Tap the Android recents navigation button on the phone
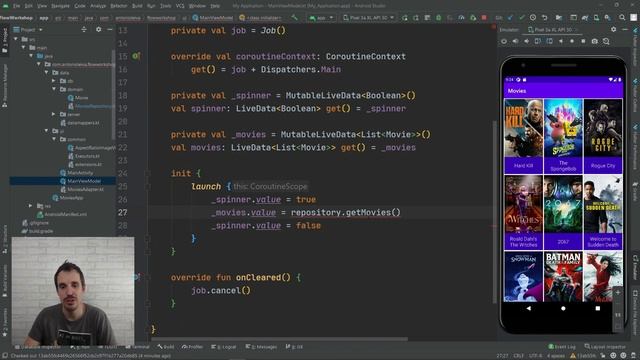 pos(598,309)
